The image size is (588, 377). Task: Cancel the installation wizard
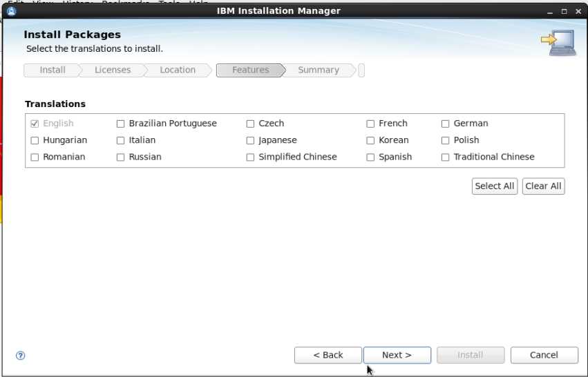pos(544,355)
